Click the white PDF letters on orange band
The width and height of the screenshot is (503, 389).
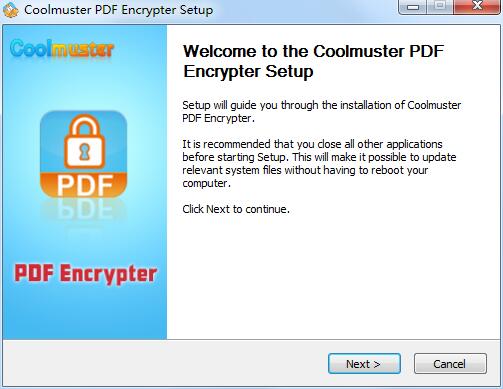point(85,185)
